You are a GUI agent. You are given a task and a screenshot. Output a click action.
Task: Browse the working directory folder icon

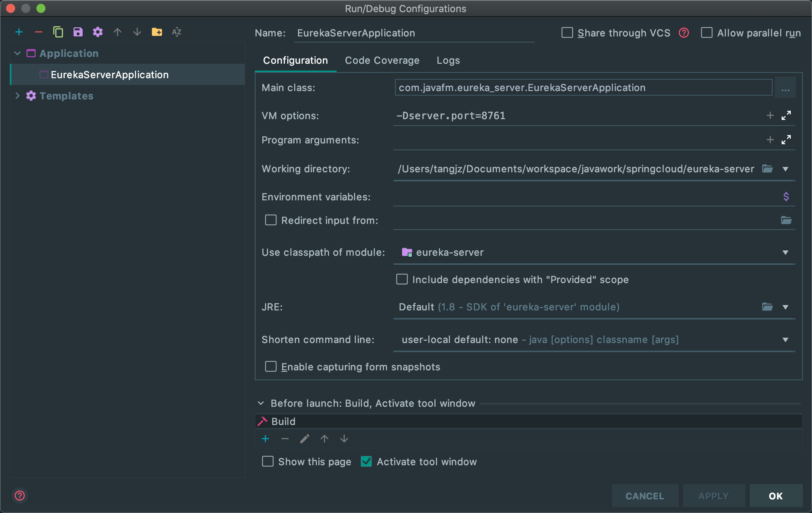pos(767,169)
